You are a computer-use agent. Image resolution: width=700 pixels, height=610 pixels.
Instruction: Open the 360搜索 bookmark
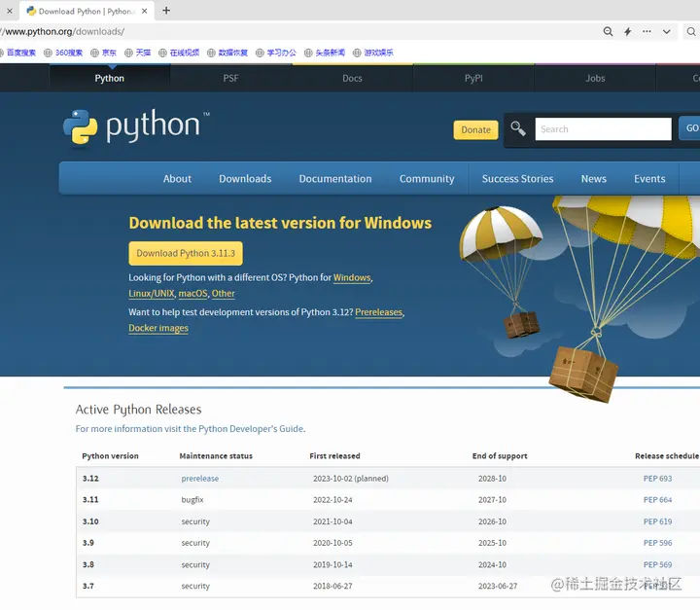coord(69,53)
